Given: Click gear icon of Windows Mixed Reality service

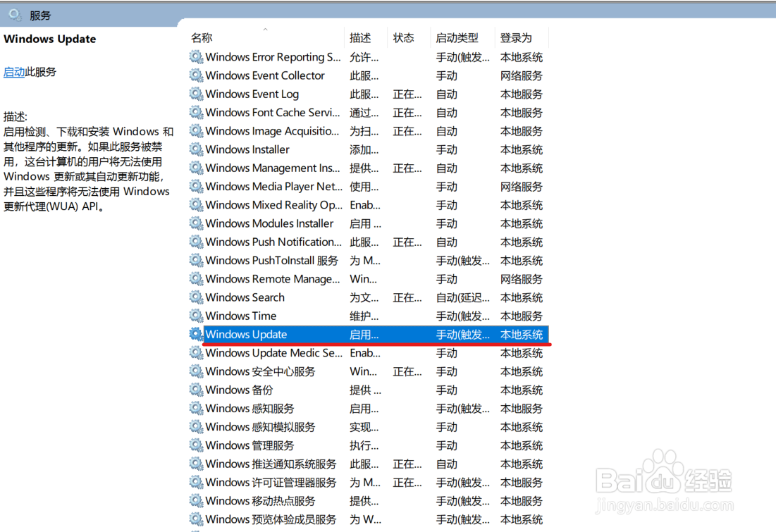Looking at the screenshot, I should pos(196,204).
